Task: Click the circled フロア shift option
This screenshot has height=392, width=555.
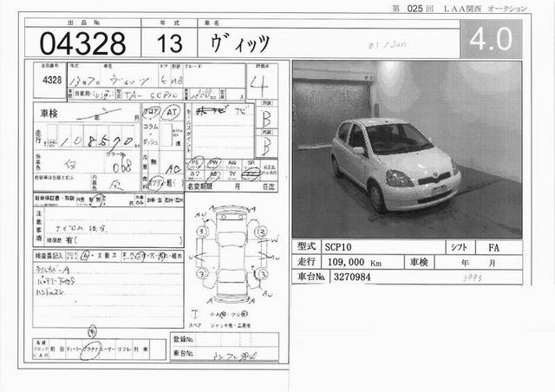Action: point(151,112)
